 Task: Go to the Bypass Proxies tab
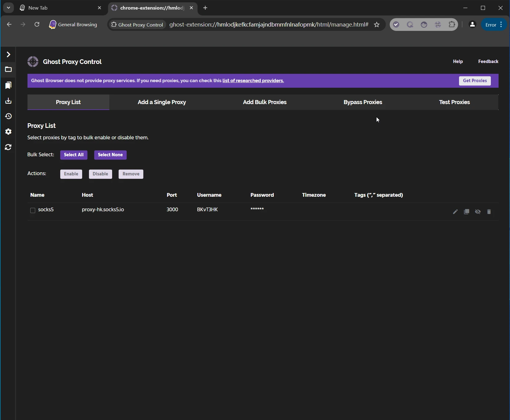click(x=363, y=102)
